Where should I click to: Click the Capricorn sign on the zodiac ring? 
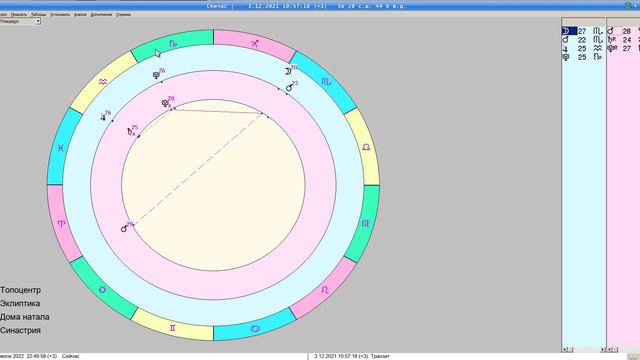point(173,43)
